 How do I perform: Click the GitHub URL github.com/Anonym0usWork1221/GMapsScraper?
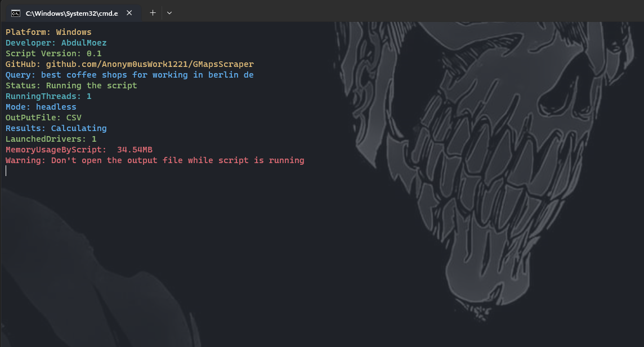coord(150,64)
